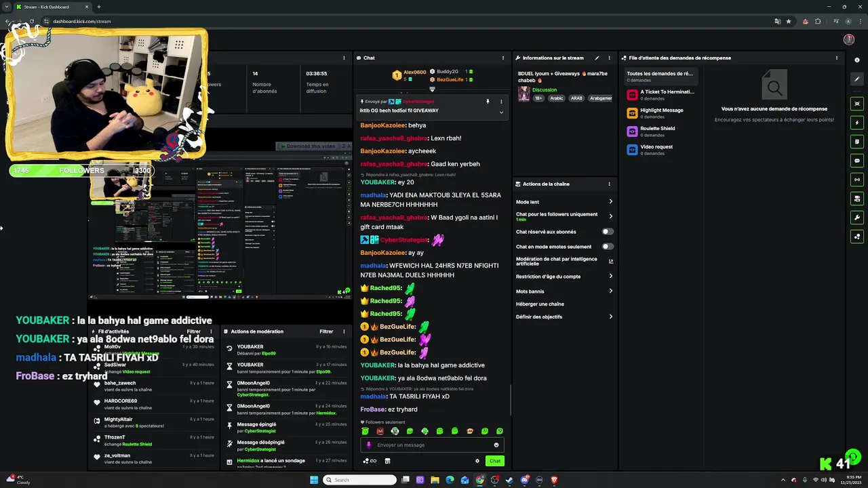This screenshot has width=868, height=488.
Task: Open pinned message options menu
Action: click(501, 102)
